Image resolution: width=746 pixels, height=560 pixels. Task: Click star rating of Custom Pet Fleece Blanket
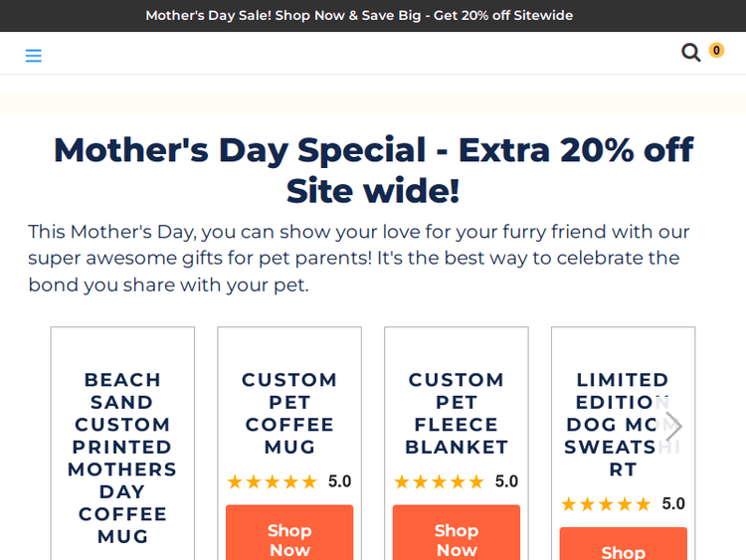click(x=439, y=482)
